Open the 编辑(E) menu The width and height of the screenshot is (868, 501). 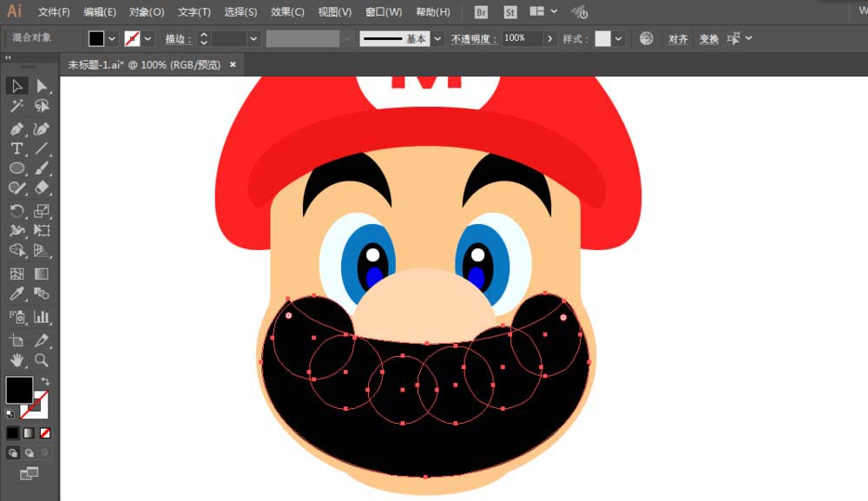[100, 11]
